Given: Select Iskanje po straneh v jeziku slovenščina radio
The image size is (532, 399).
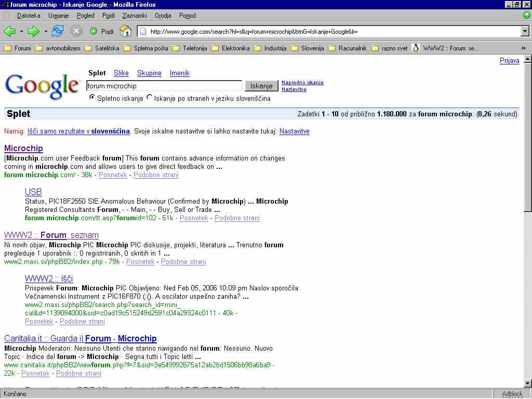Looking at the screenshot, I should tap(149, 97).
